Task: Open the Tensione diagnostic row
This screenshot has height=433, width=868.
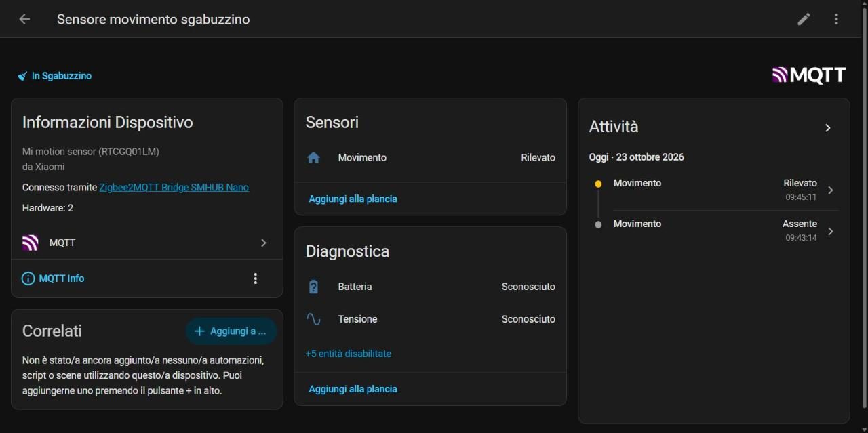Action: click(431, 319)
